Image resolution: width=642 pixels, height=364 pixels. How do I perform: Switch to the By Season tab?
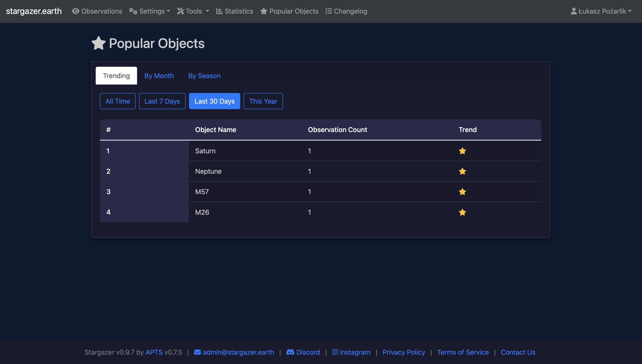tap(204, 76)
